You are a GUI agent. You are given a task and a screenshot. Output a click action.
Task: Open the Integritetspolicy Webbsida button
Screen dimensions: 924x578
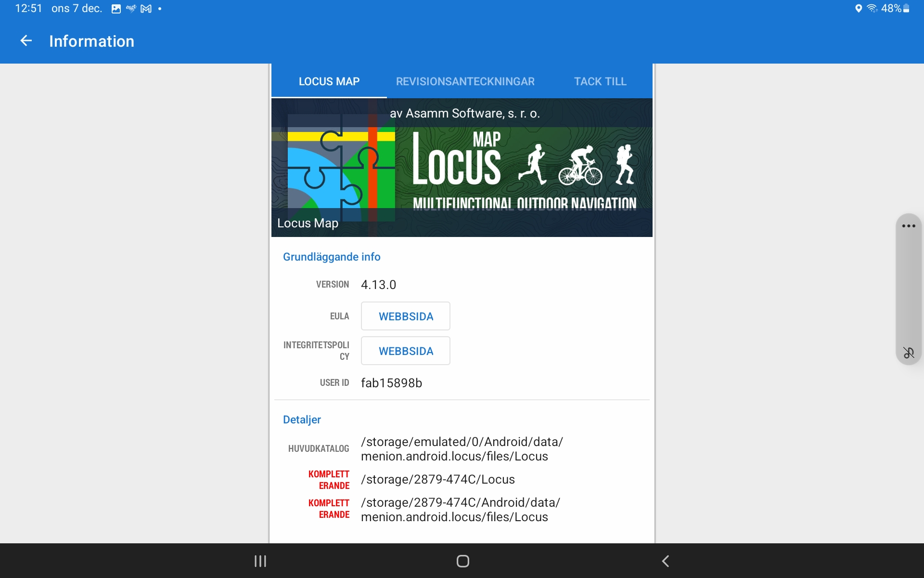406,351
